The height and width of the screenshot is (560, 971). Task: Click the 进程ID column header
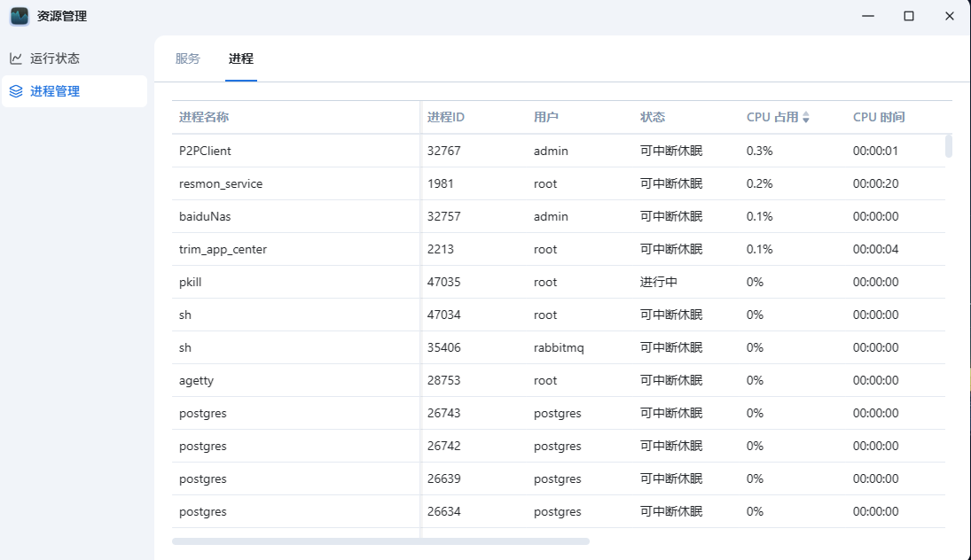(446, 117)
